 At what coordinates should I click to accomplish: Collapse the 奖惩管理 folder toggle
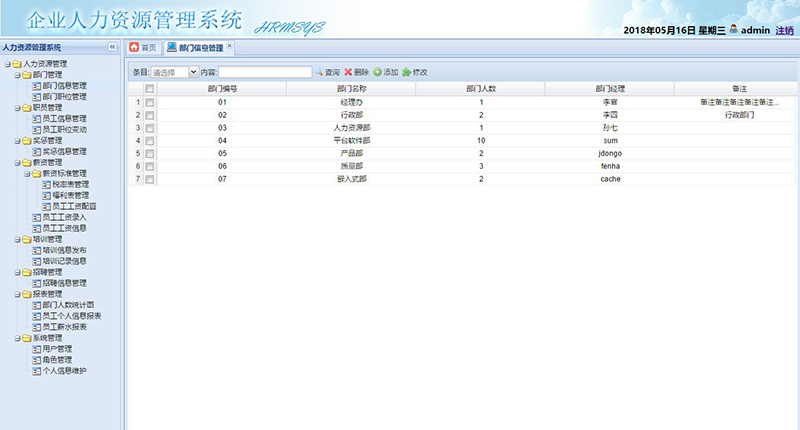(17, 141)
